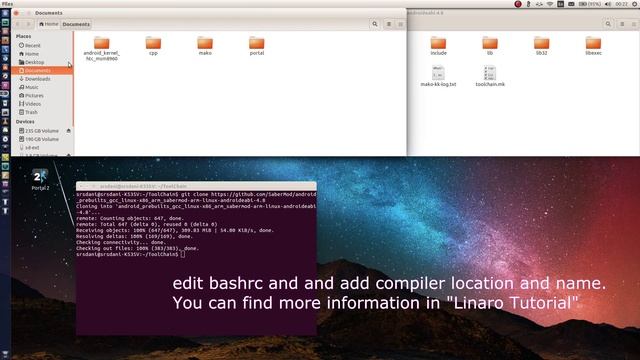Open the Bluetooth indicator in the top bar
This screenshot has height=360, width=640.
[528, 4]
